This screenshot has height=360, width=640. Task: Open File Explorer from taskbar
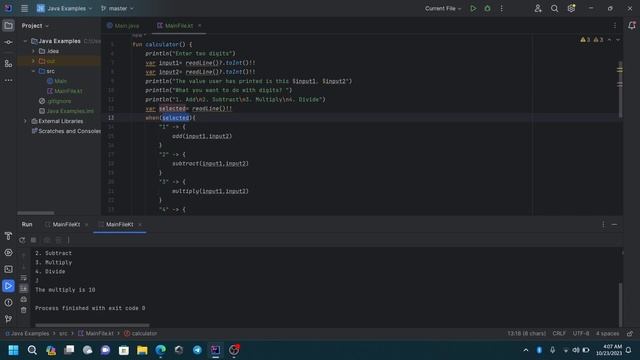(x=142, y=350)
